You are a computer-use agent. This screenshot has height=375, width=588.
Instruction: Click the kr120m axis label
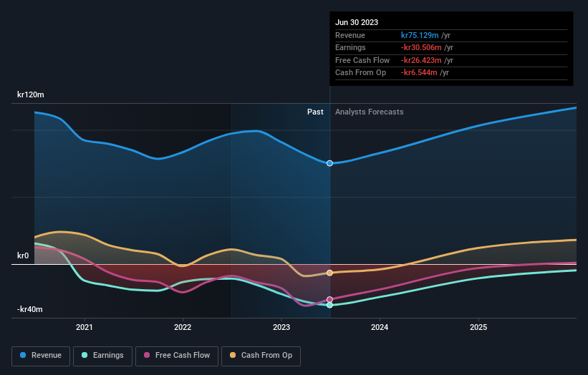(x=30, y=94)
